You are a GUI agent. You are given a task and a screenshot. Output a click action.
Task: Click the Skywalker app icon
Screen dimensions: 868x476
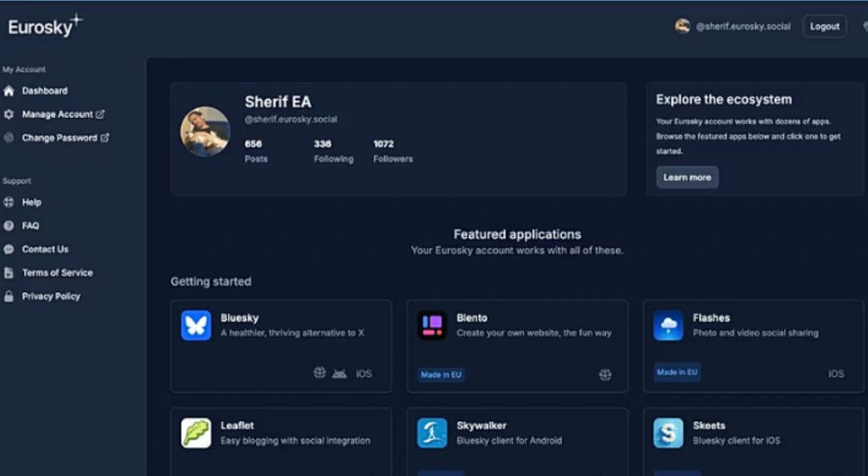(431, 433)
